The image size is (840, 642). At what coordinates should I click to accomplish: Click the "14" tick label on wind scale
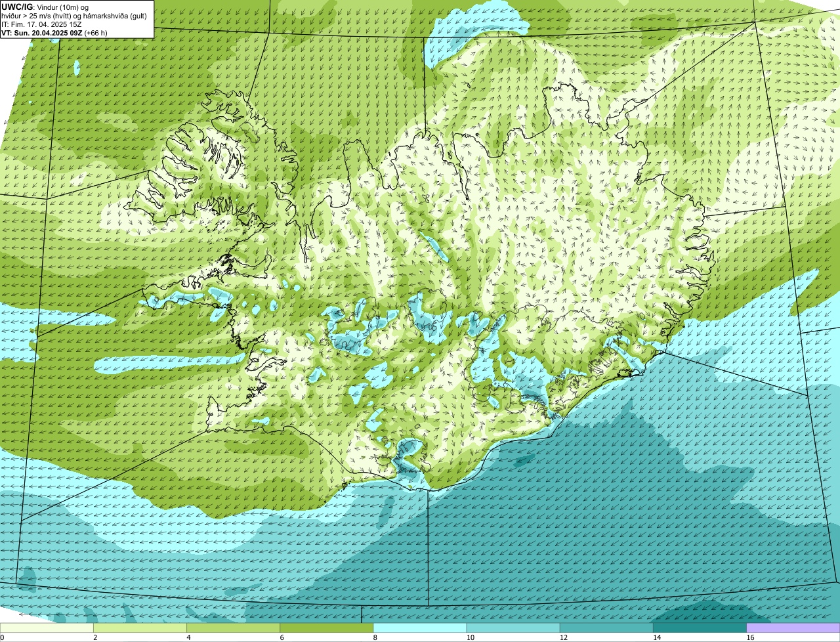point(656,637)
